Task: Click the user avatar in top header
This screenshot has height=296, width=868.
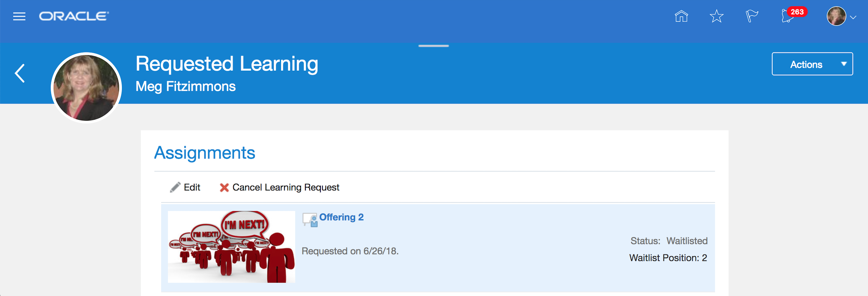Action: tap(836, 16)
